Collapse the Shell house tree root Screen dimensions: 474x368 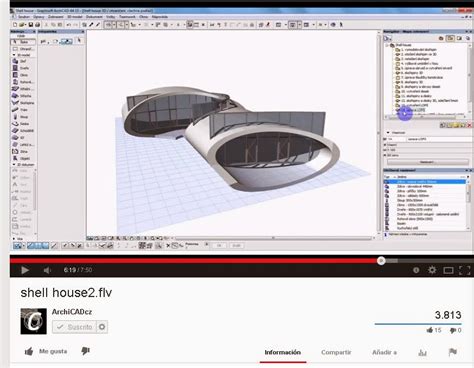[387, 45]
